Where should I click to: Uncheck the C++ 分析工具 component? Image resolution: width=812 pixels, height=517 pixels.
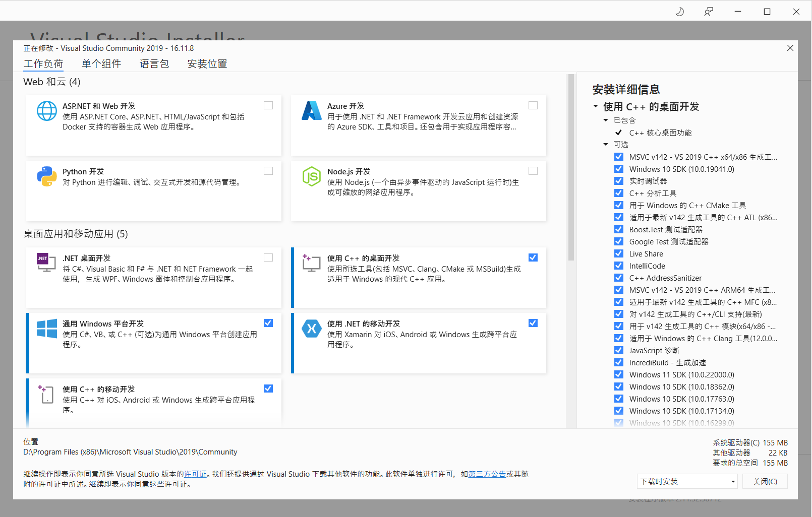(x=619, y=193)
